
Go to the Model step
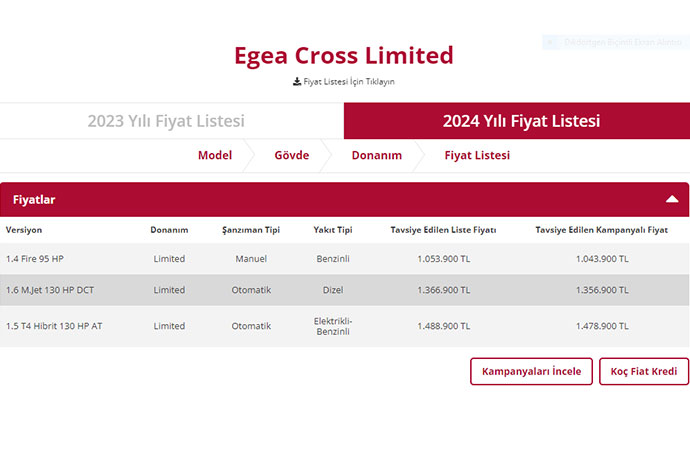pyautogui.click(x=214, y=155)
